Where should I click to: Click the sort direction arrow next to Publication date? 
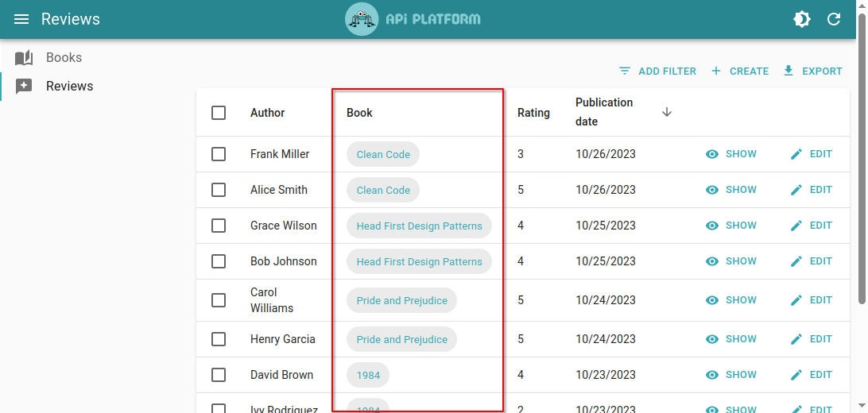(666, 112)
